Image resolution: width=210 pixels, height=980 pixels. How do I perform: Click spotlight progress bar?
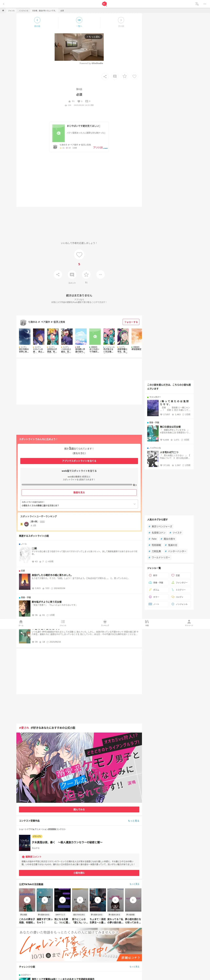coord(77,485)
